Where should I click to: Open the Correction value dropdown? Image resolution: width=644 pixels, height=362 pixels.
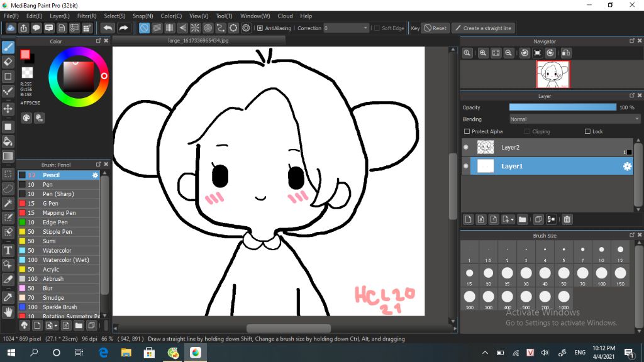(346, 28)
